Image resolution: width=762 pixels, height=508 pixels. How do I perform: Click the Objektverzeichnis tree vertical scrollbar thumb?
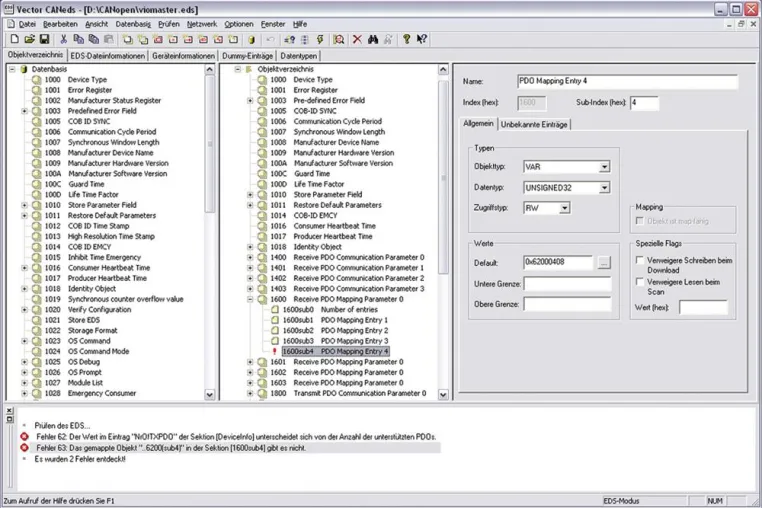point(443,177)
